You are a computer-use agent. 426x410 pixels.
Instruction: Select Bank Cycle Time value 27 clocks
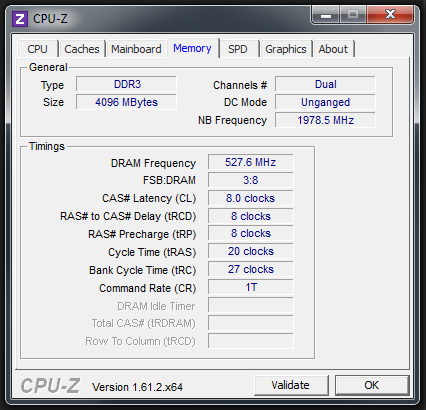[251, 269]
